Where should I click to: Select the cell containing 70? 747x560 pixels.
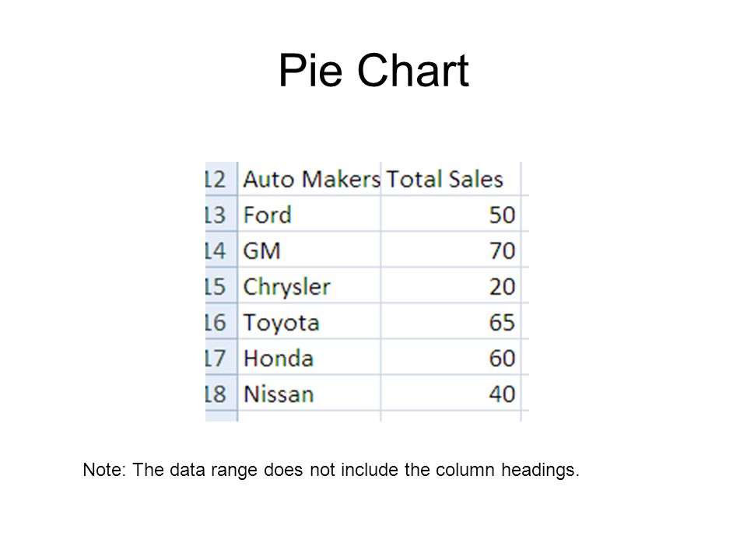click(451, 250)
